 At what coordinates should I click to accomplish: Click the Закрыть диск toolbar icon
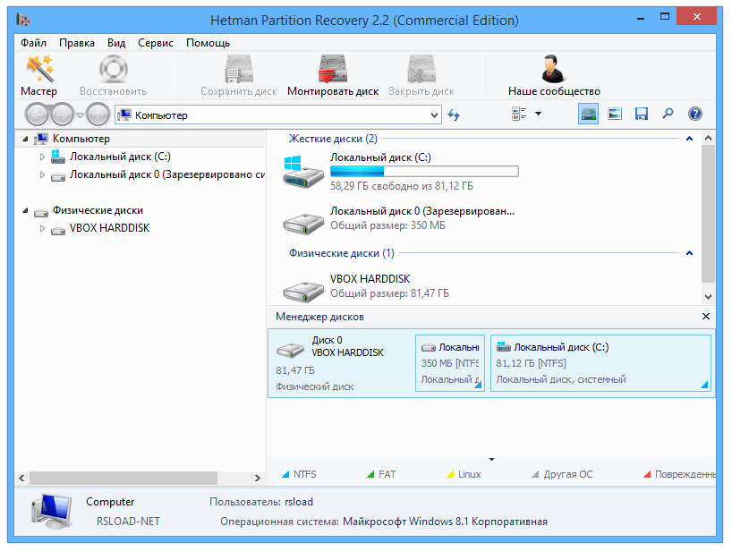point(421,69)
